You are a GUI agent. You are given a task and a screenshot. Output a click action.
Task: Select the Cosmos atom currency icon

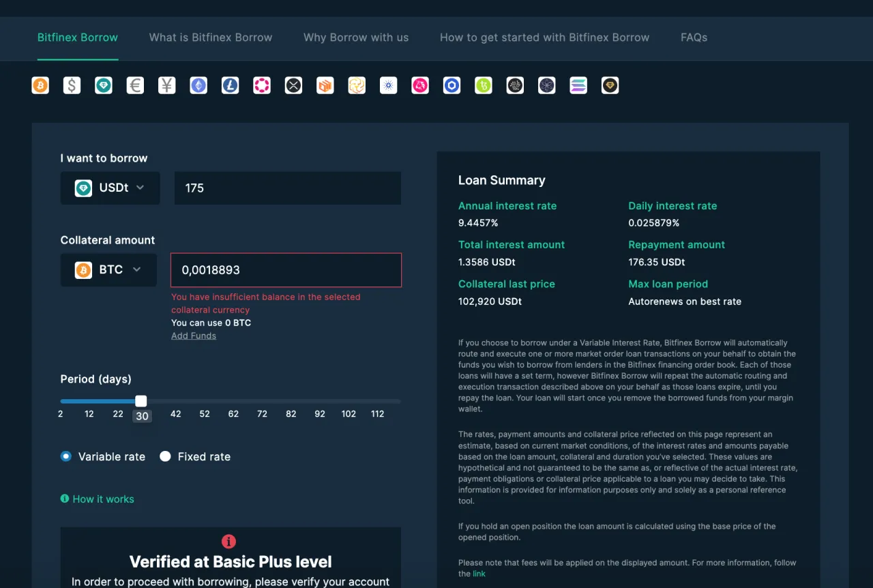point(547,85)
